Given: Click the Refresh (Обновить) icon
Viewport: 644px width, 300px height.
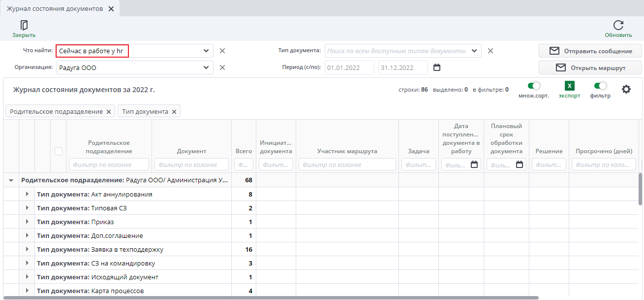Looking at the screenshot, I should tap(618, 26).
